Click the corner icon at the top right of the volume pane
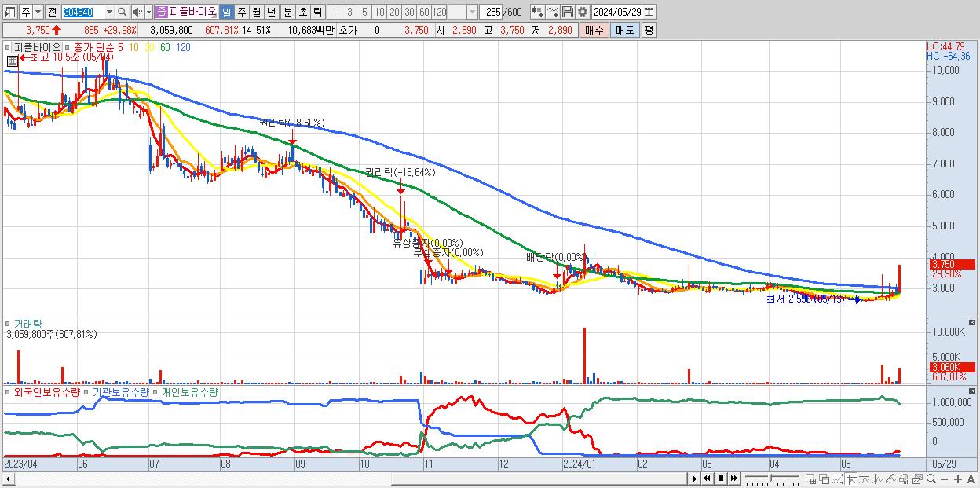 (x=973, y=322)
